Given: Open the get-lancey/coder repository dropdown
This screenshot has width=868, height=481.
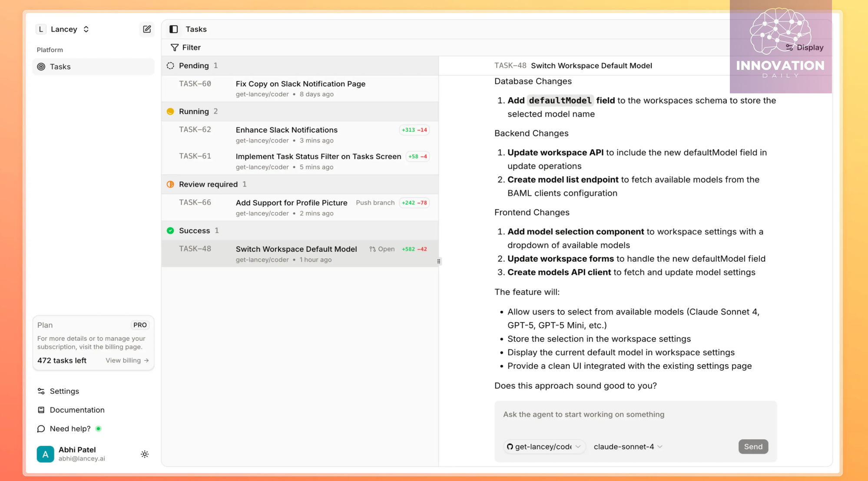Looking at the screenshot, I should (544, 447).
